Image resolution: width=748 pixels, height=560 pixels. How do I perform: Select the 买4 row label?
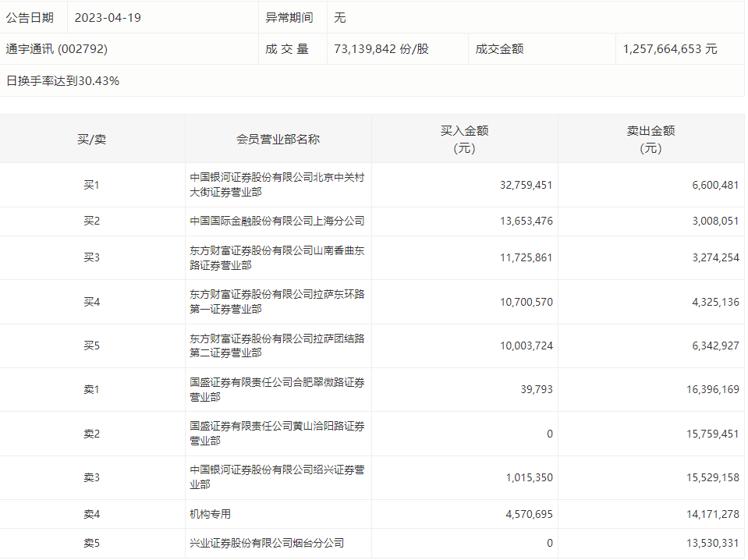pyautogui.click(x=91, y=302)
